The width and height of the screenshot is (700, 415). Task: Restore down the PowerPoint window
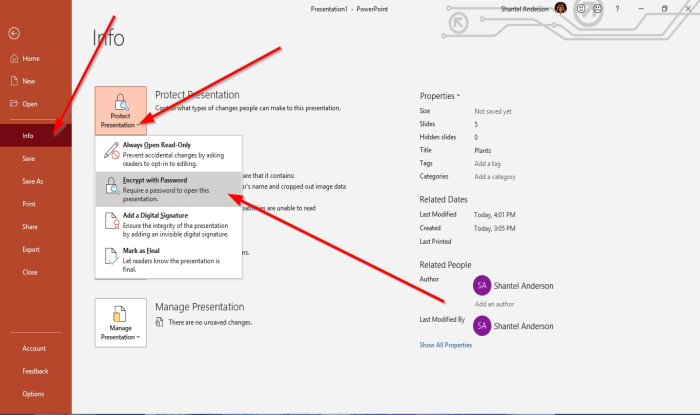coord(664,8)
